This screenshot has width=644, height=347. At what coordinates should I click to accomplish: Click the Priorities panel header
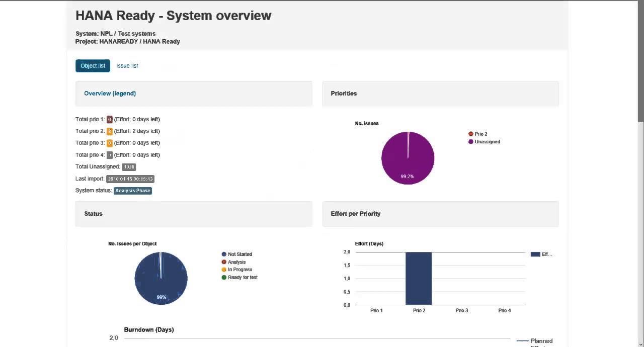point(440,94)
